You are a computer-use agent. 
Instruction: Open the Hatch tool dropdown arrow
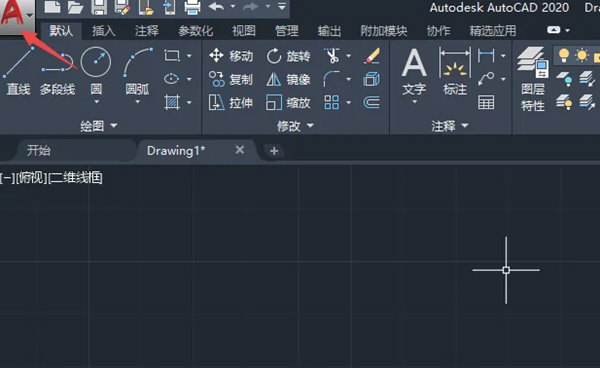click(x=189, y=103)
